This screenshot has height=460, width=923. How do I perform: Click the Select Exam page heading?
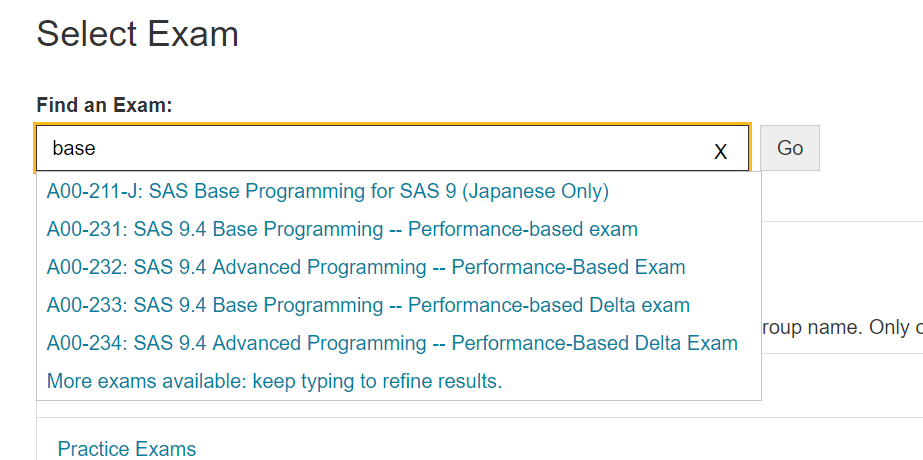coord(138,34)
